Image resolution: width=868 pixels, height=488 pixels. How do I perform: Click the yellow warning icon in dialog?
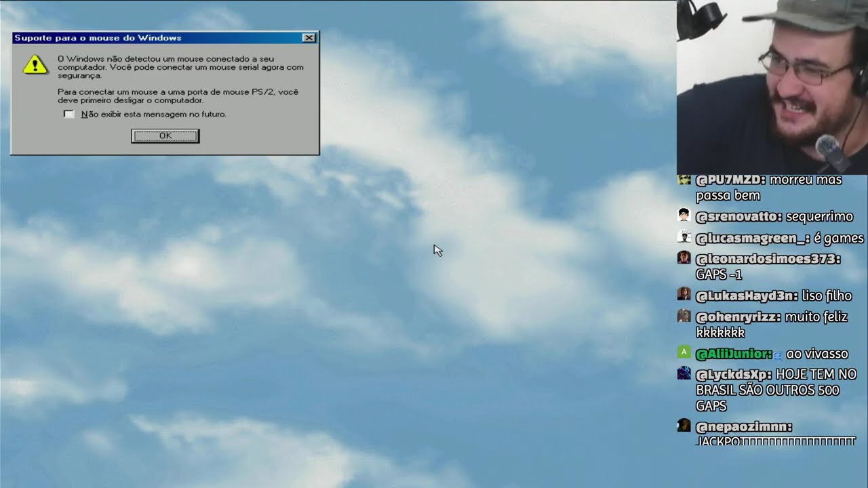(35, 64)
